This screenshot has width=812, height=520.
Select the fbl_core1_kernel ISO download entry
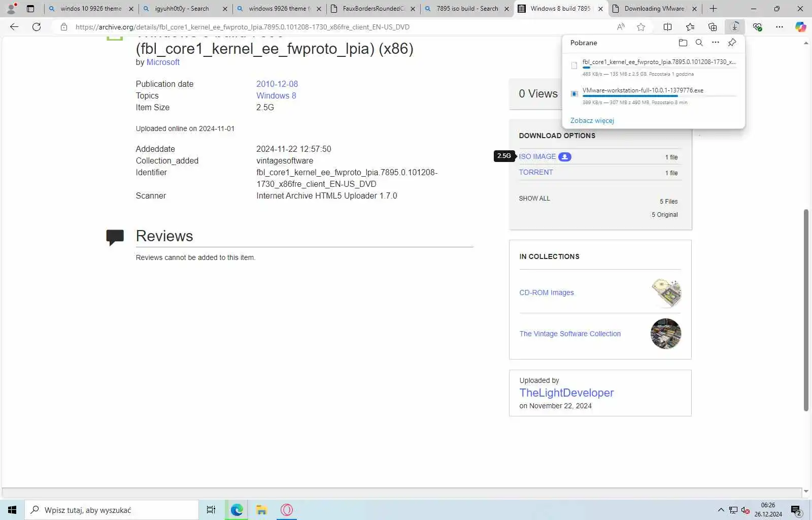coord(653,67)
